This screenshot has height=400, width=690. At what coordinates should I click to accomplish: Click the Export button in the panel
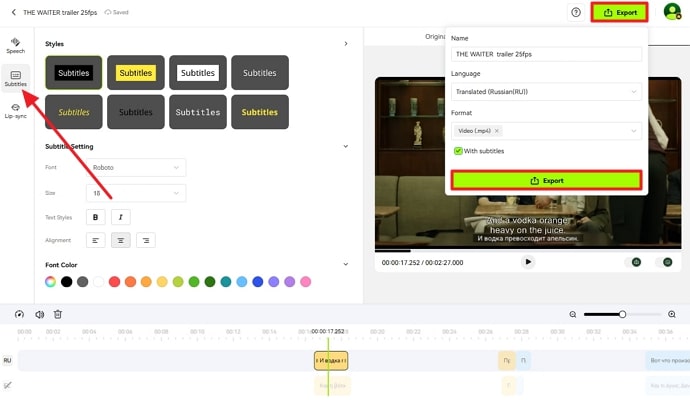(546, 180)
